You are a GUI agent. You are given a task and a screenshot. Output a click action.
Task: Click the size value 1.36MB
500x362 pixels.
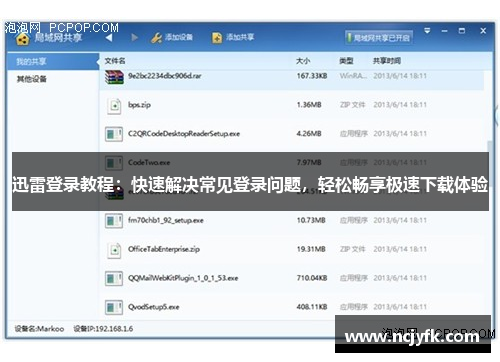(309, 105)
